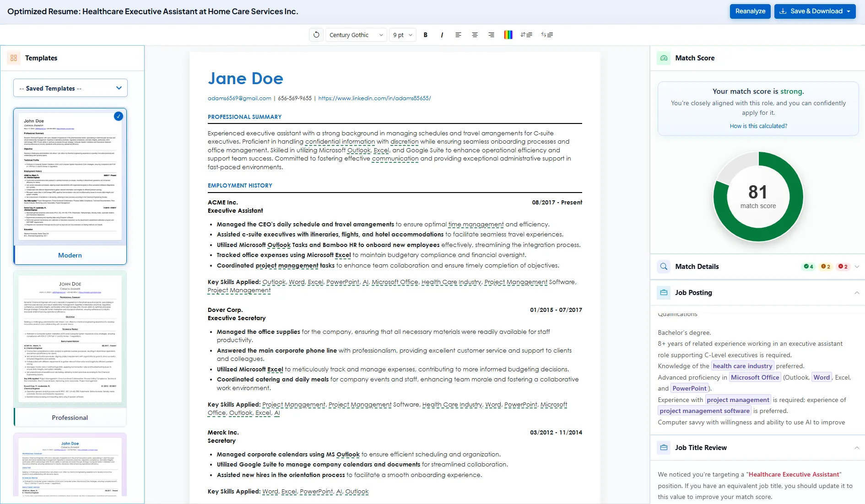Click the project management software keyword tag

point(704,411)
